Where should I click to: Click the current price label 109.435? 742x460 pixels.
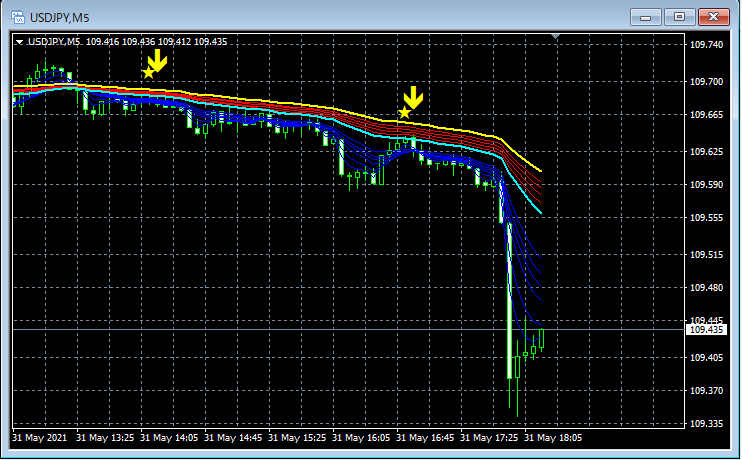coord(706,330)
